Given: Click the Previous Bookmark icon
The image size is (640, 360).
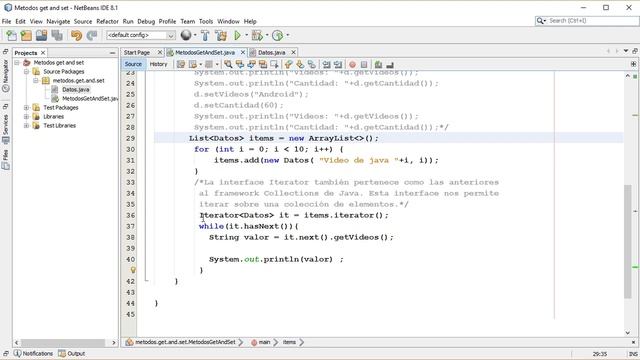Looking at the screenshot, I should coord(289,64).
